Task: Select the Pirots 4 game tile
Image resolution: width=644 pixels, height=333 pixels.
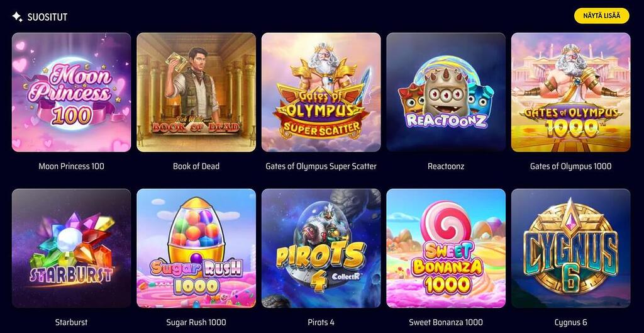Action: [321, 248]
